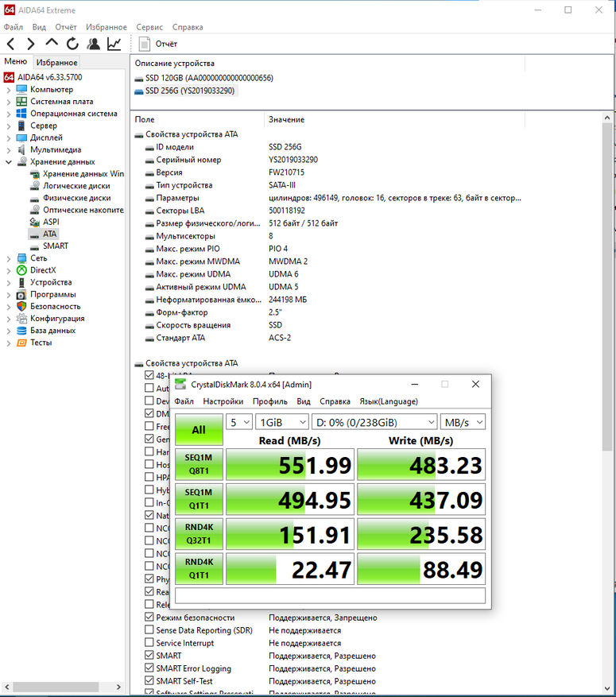Select the Мультимедиа tree node
This screenshot has height=697, width=616.
point(56,149)
